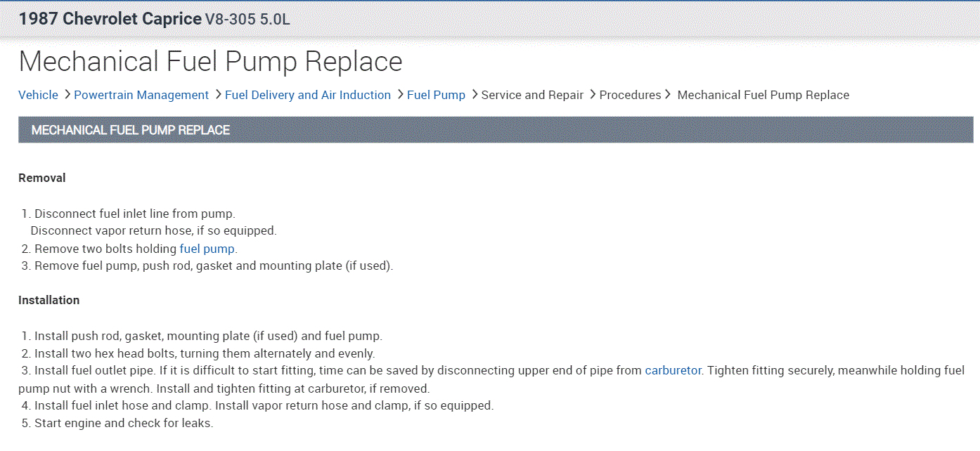Click the chevron after Fuel Delivery and Air Induction

tap(400, 94)
